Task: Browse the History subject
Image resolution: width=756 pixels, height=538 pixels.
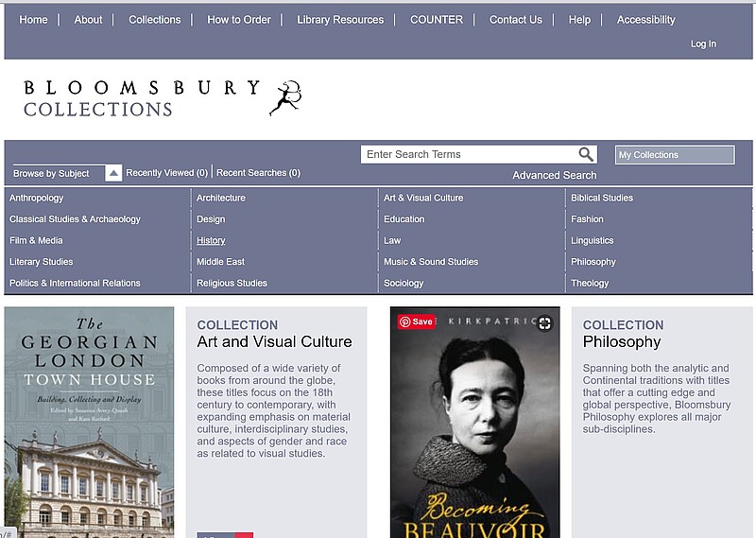Action: point(211,240)
